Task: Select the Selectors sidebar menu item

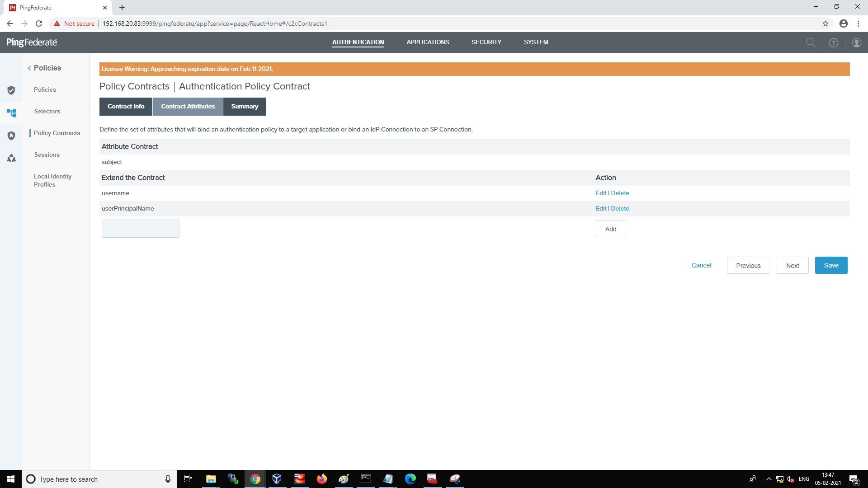Action: (47, 112)
